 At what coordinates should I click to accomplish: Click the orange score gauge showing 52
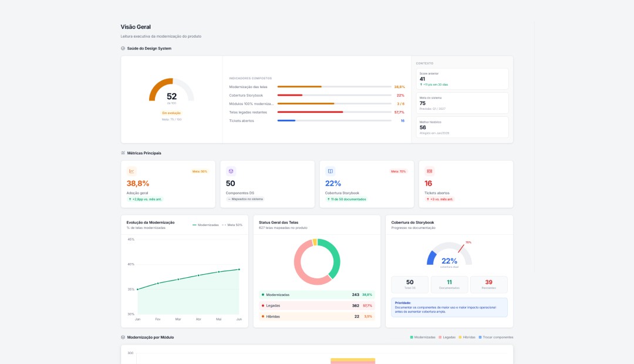click(x=171, y=89)
